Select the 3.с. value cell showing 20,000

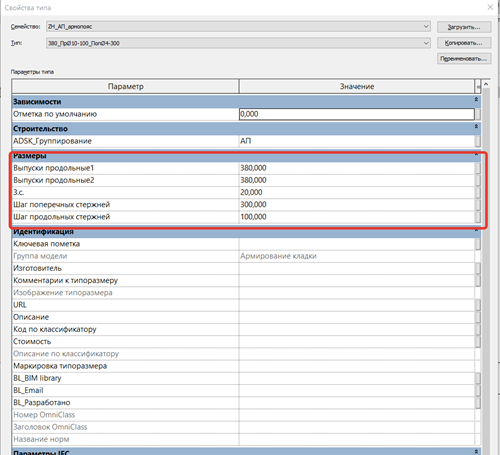pyautogui.click(x=357, y=192)
